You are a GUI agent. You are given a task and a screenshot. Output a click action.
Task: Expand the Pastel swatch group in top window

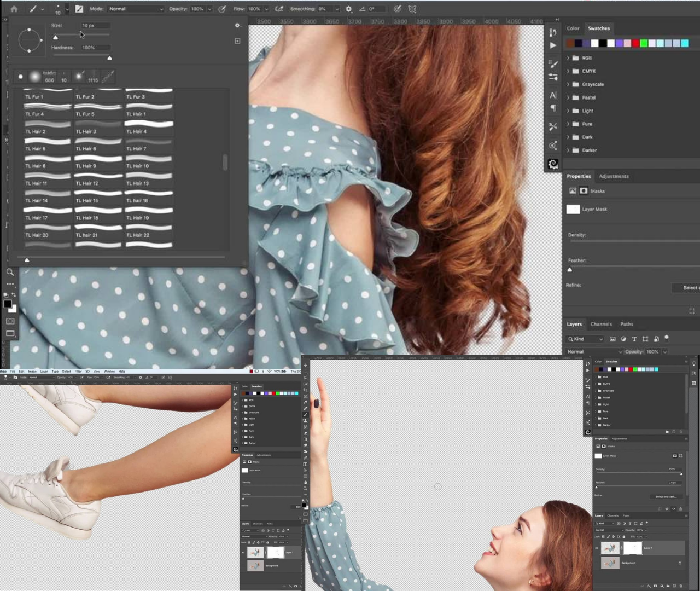(x=568, y=97)
